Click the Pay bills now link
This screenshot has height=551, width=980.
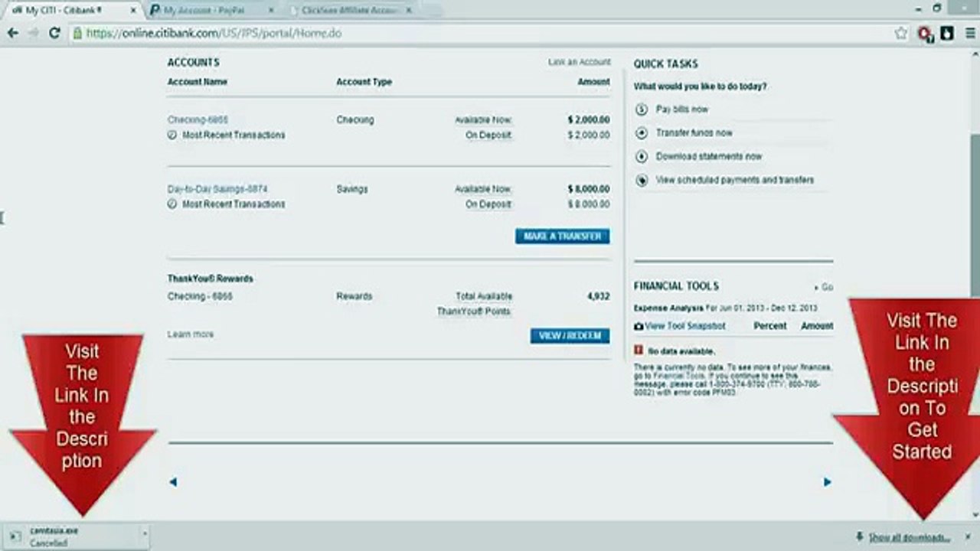pyautogui.click(x=682, y=109)
